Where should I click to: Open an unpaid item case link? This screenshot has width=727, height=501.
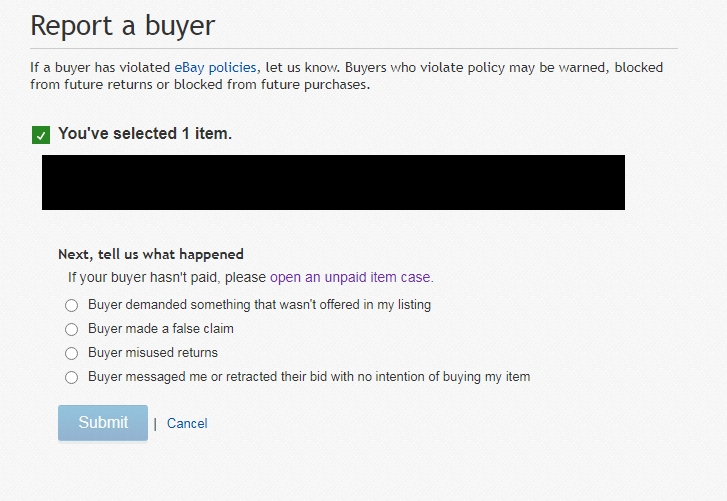(350, 277)
